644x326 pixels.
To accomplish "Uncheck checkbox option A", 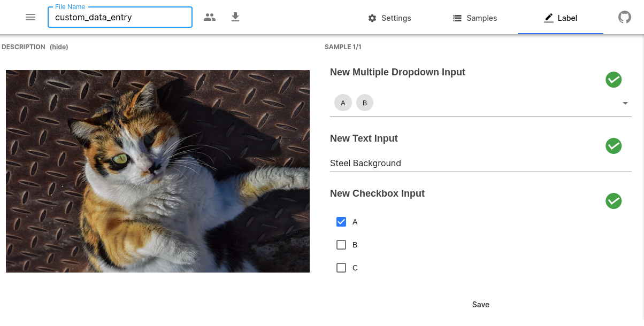I will 341,222.
